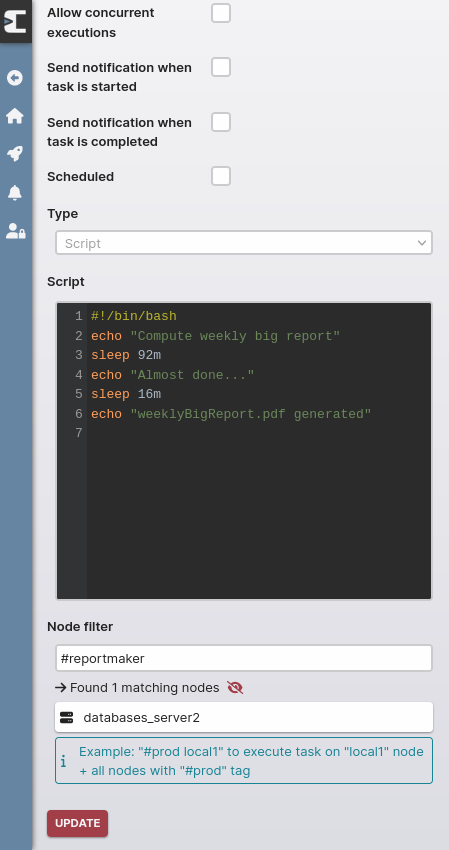Image resolution: width=449 pixels, height=850 pixels.
Task: Hide matching nodes with crossed eye icon
Action: (x=235, y=688)
